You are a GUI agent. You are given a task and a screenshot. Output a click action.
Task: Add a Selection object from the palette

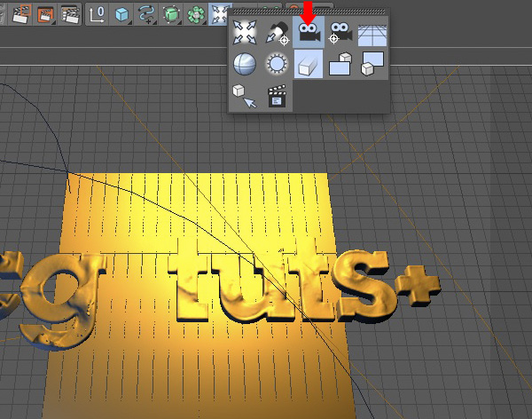(x=245, y=96)
